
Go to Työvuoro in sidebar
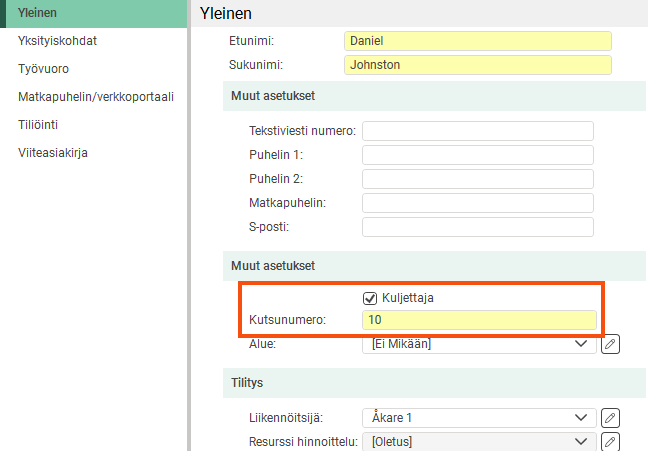43,69
